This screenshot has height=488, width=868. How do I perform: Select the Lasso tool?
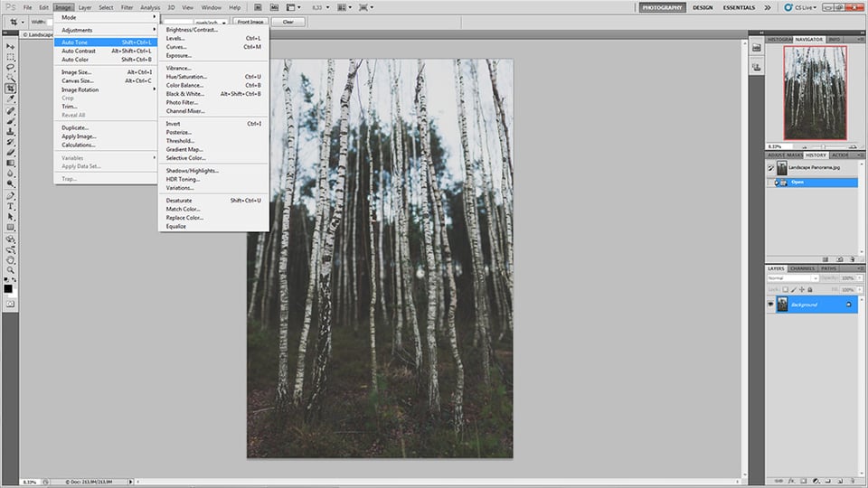[10, 68]
